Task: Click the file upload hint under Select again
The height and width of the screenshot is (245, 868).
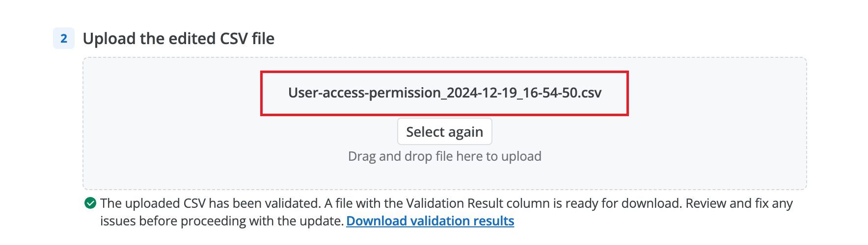Action: 445,156
